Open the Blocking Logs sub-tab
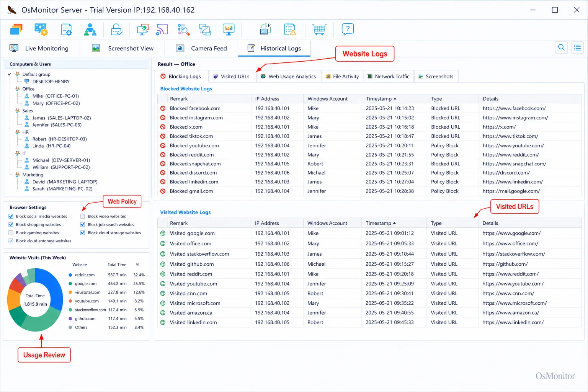Image resolution: width=588 pixels, height=392 pixels. tap(181, 77)
